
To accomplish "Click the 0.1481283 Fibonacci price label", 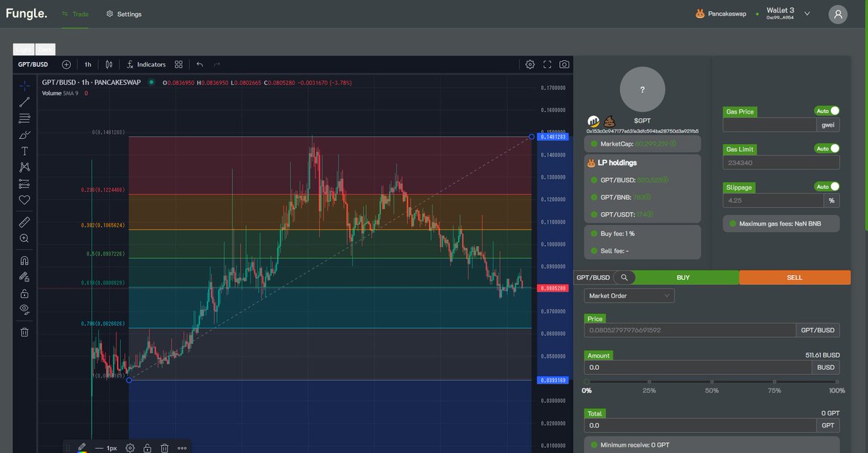I will pos(553,137).
